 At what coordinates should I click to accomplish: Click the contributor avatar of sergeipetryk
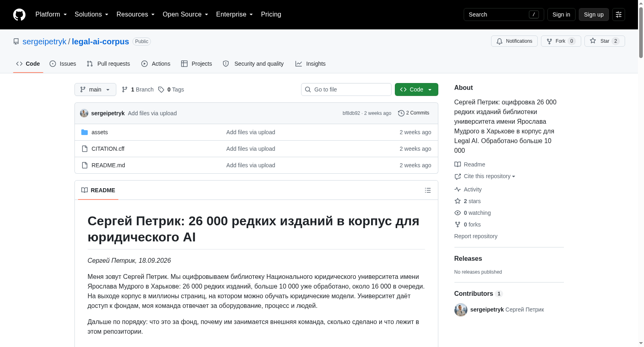(461, 310)
